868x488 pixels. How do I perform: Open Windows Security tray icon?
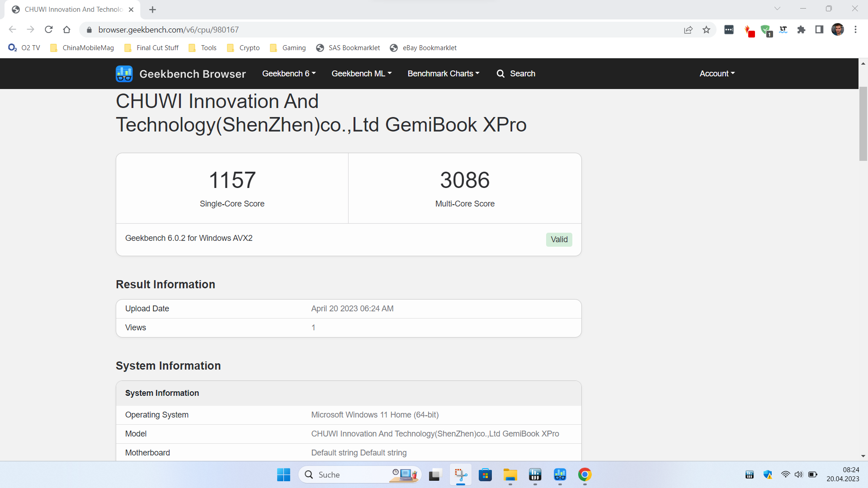[768, 474]
